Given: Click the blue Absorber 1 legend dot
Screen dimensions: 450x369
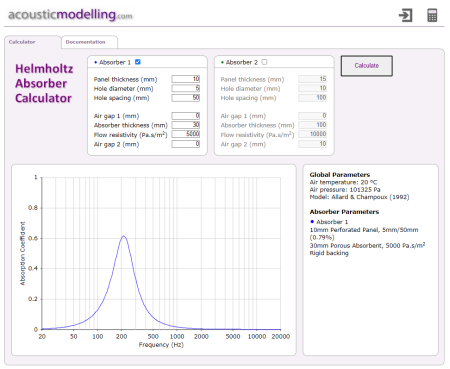Looking at the screenshot, I should tap(312, 222).
